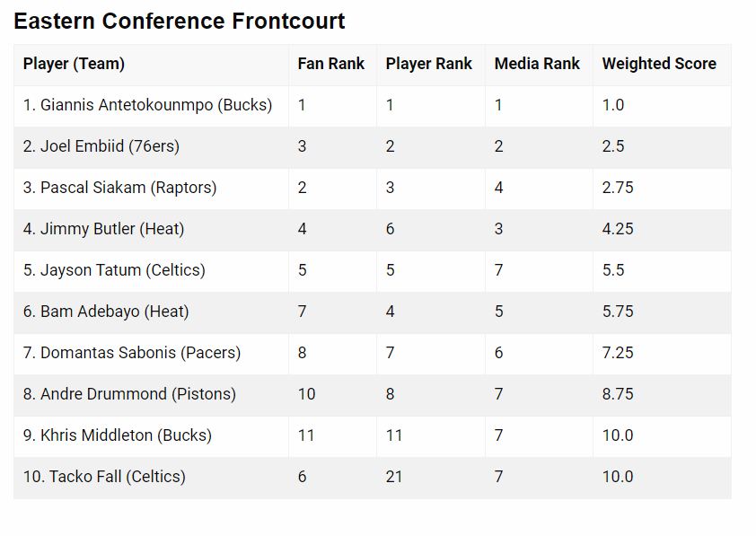Click the Eastern Conference Frontcourt heading
The height and width of the screenshot is (536, 756).
pos(179,22)
